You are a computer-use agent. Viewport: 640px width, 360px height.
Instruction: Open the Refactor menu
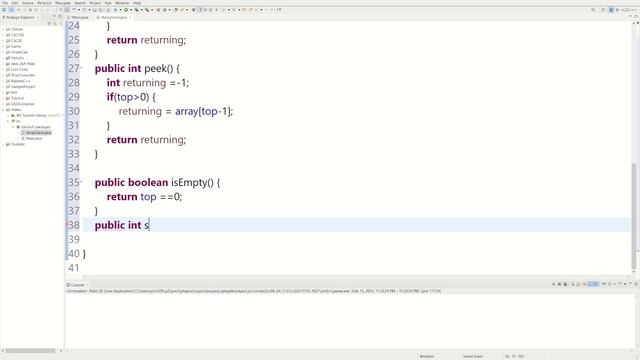44,3
